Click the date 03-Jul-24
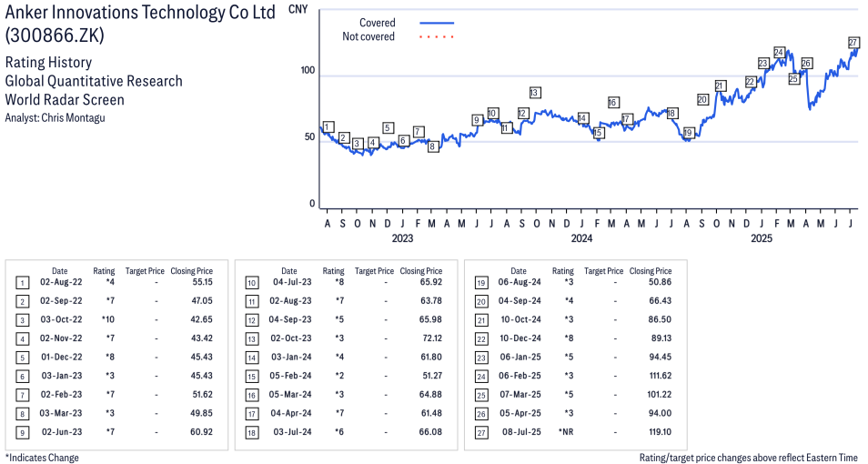The height and width of the screenshot is (464, 868). (290, 432)
